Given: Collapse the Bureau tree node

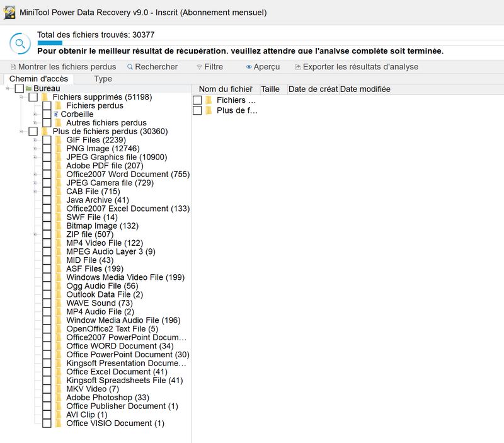Looking at the screenshot, I should pos(8,88).
